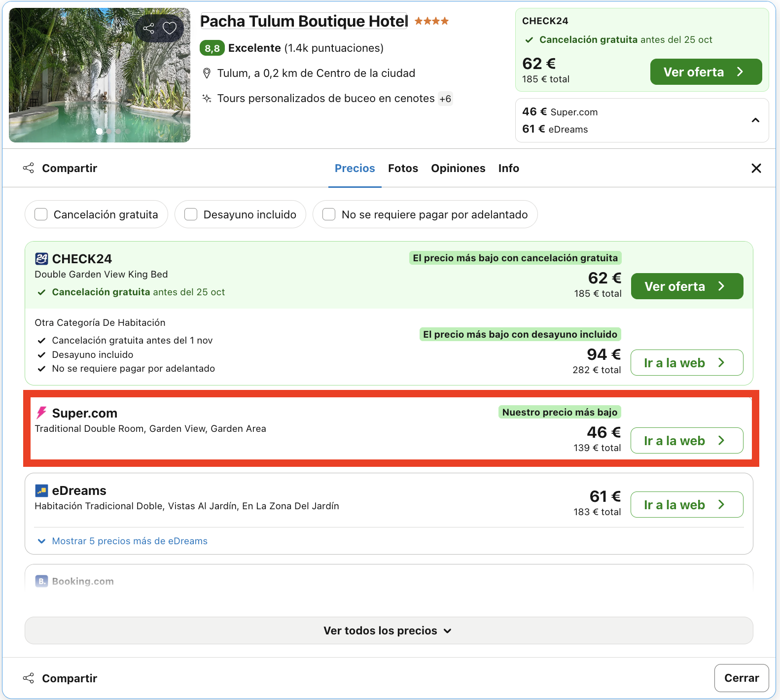Click the Otra Categoría De Habitación label

point(100,323)
